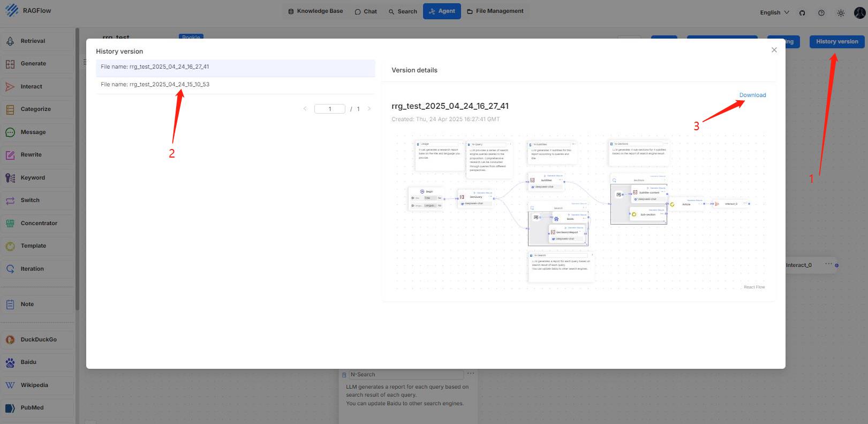Open the GitHub icon link

[x=802, y=13]
